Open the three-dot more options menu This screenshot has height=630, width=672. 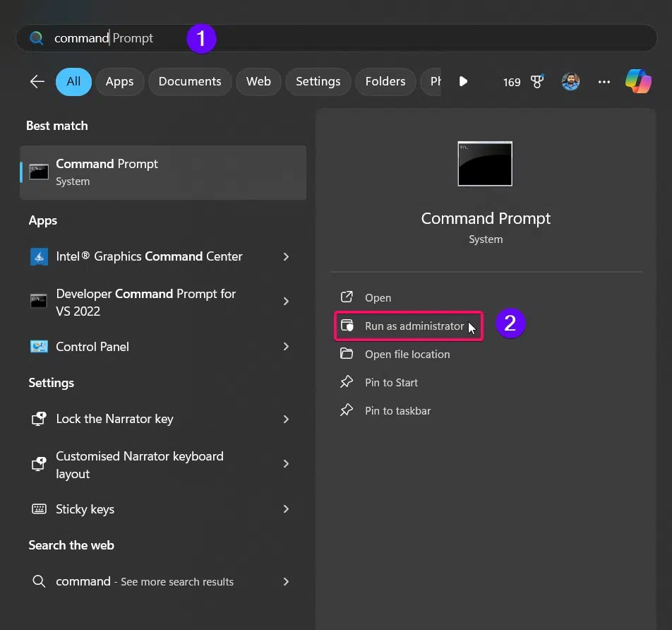point(604,82)
